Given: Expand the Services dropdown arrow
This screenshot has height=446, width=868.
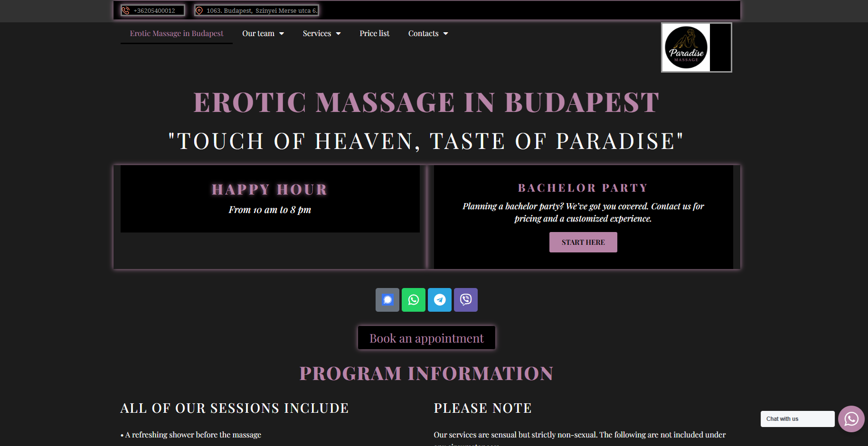Looking at the screenshot, I should [x=339, y=34].
